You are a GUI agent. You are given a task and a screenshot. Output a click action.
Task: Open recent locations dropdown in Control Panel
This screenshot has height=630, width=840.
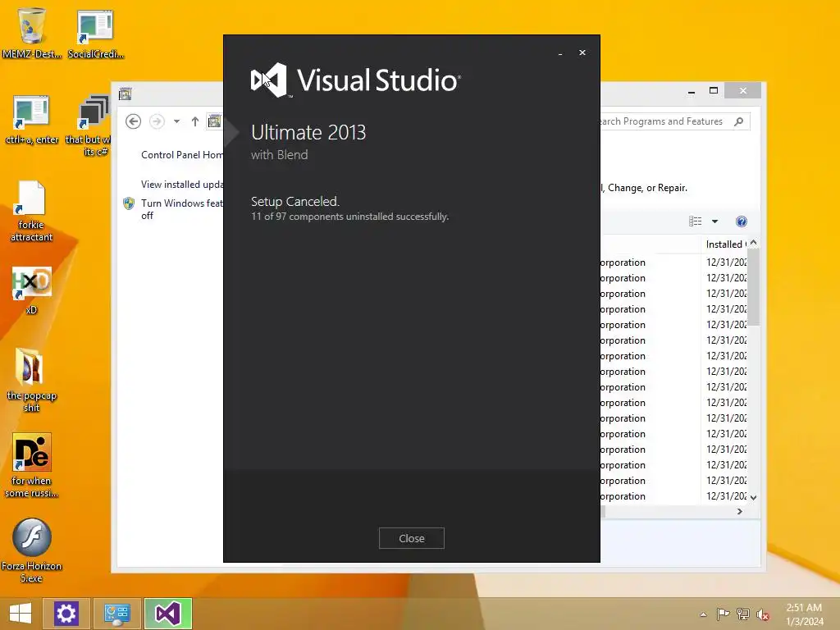click(x=176, y=121)
